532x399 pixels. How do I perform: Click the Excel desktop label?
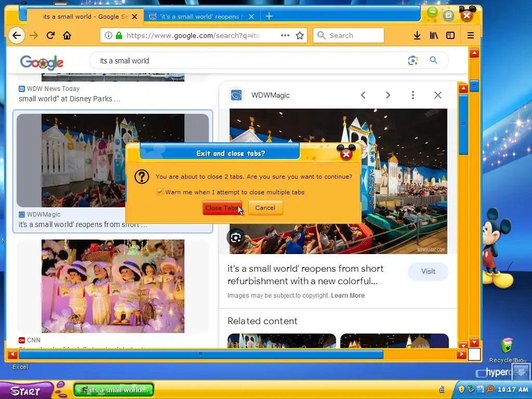tap(20, 367)
